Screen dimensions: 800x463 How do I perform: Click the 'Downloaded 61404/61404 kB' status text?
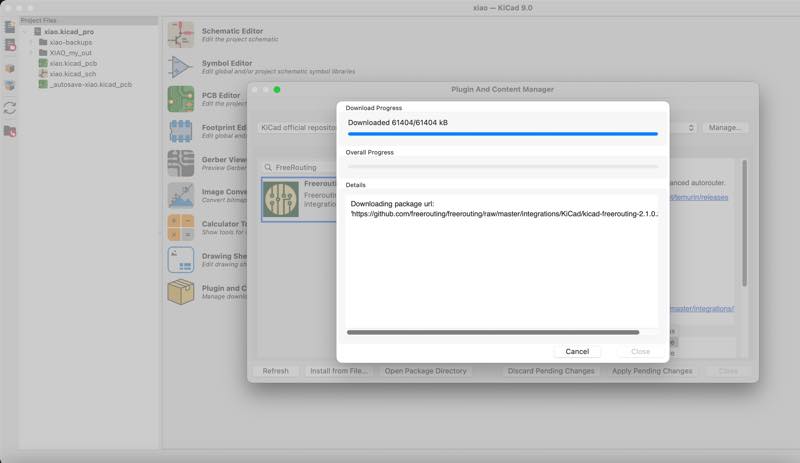(397, 123)
